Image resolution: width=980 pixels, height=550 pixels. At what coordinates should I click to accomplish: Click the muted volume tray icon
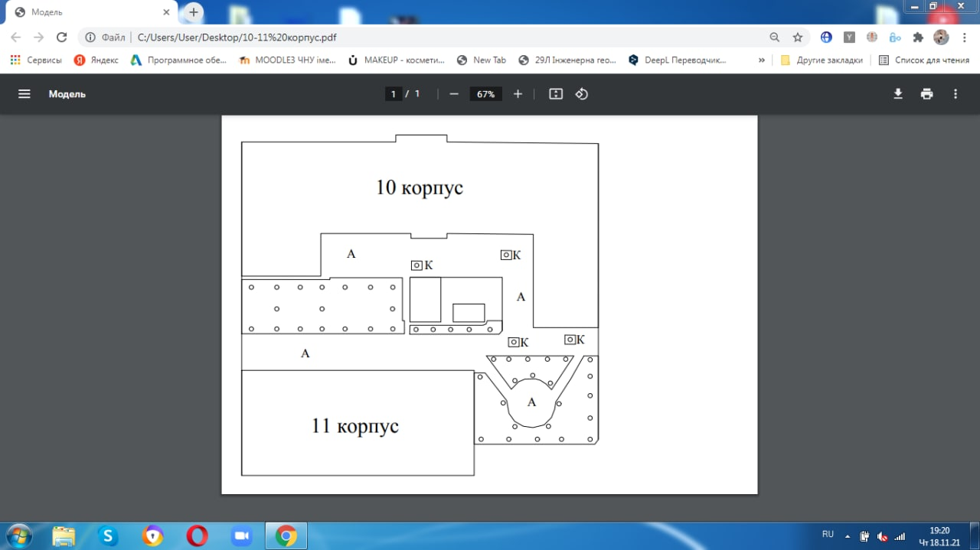[x=883, y=535]
